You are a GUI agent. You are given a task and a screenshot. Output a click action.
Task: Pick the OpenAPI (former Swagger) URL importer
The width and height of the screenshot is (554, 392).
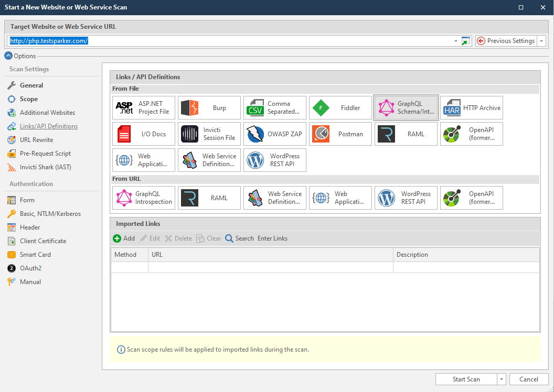click(471, 198)
